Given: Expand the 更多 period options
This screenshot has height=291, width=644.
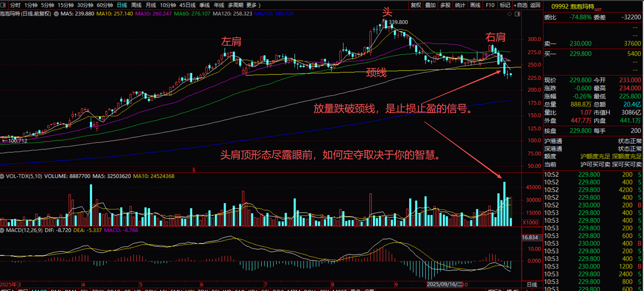Looking at the screenshot, I should (x=253, y=5).
